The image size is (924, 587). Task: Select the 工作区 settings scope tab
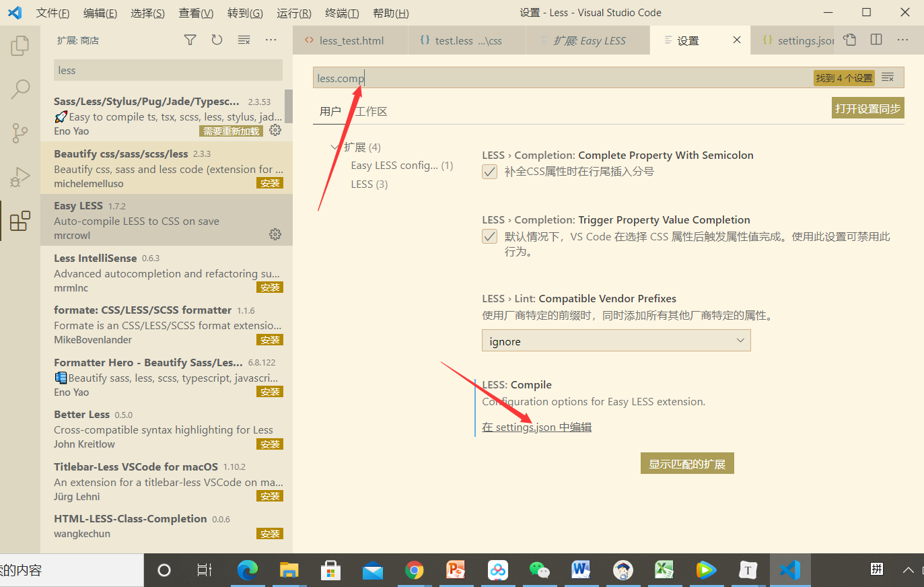pos(371,111)
